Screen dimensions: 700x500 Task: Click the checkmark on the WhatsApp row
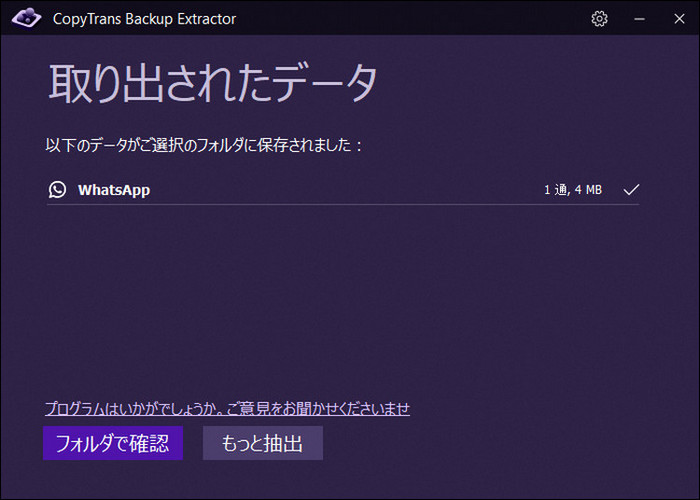(x=631, y=190)
